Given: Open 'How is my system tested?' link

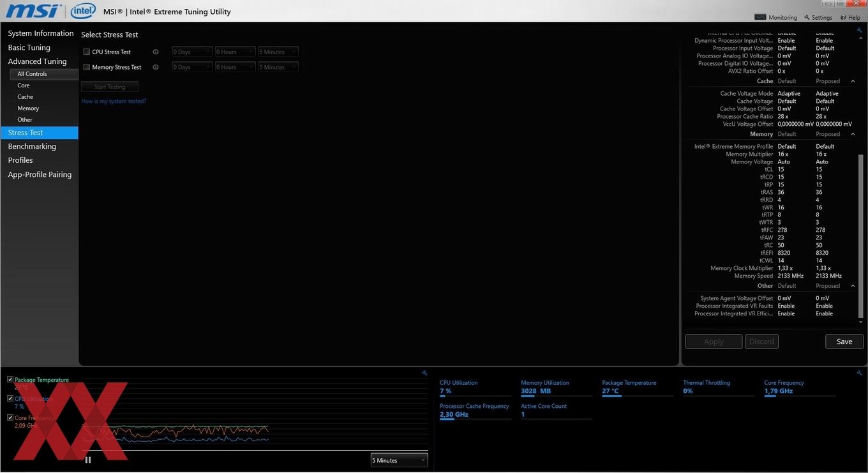Looking at the screenshot, I should pos(114,101).
